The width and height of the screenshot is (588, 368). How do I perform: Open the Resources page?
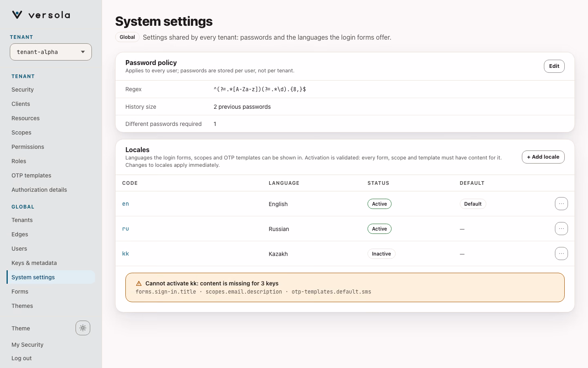coord(25,118)
